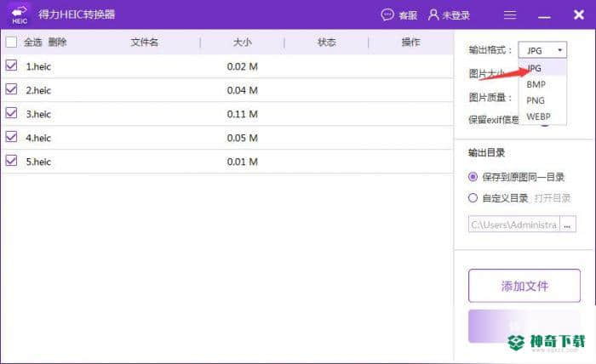
Task: Select the 5.heic file name
Action: tap(38, 162)
